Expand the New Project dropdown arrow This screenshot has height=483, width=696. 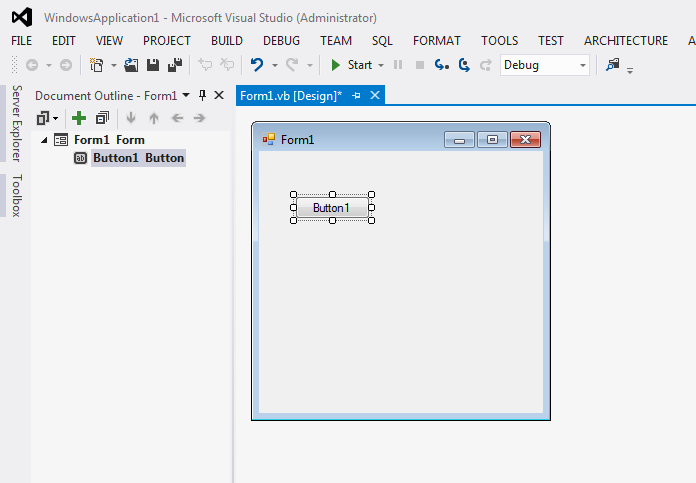[x=114, y=65]
